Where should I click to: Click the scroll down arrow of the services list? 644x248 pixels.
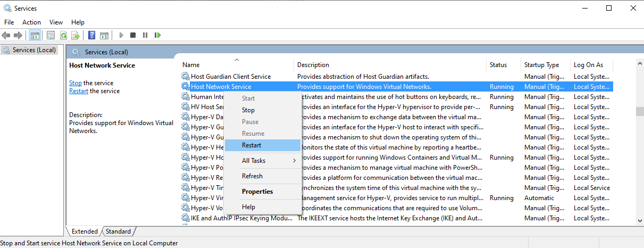click(x=640, y=220)
